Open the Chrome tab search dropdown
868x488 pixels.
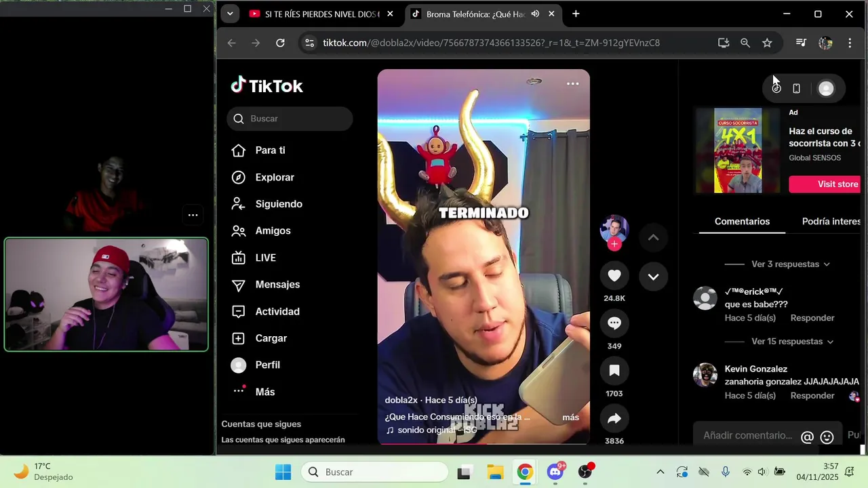click(230, 14)
